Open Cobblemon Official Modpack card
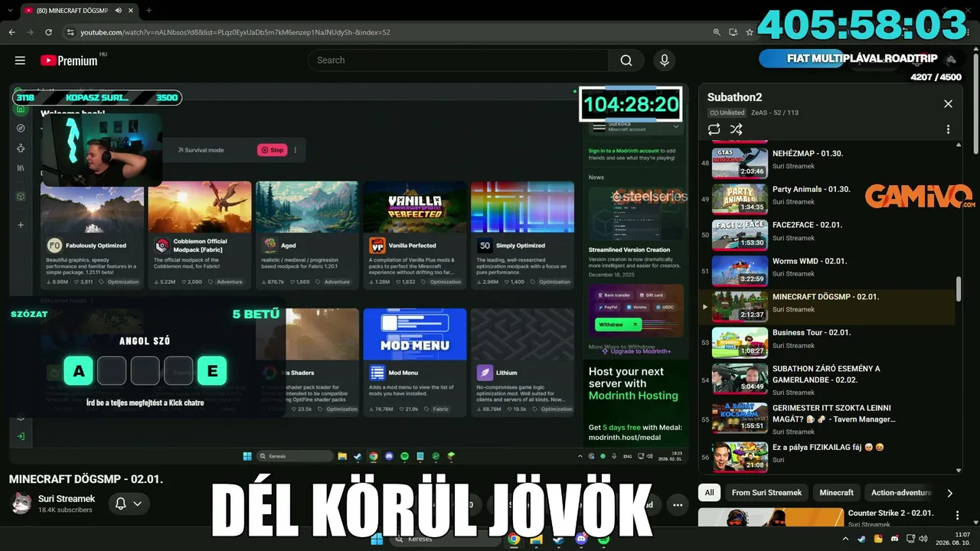 (200, 234)
